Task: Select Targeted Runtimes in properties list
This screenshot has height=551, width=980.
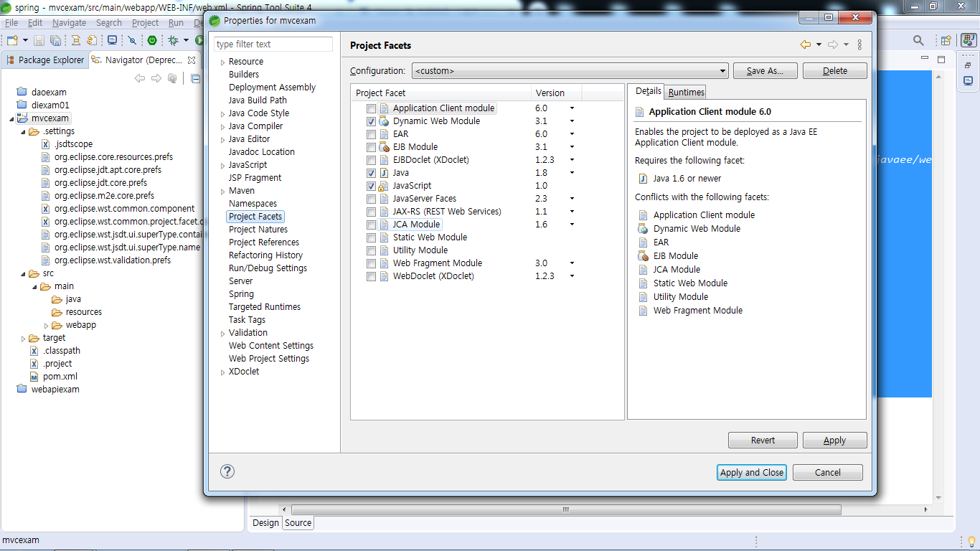Action: tap(265, 307)
